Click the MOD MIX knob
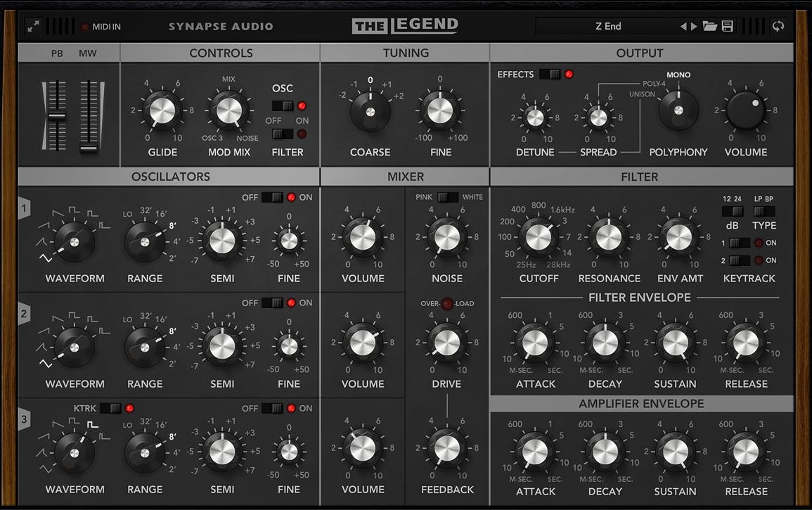The image size is (812, 510). [x=229, y=110]
